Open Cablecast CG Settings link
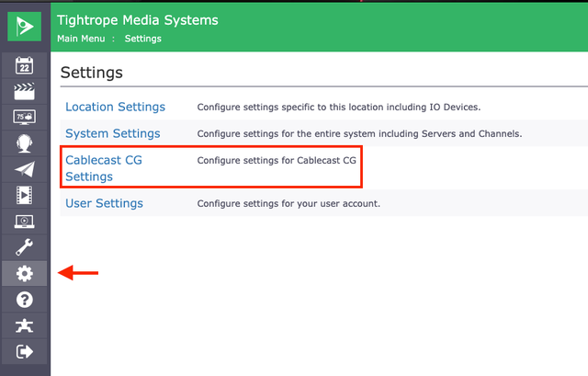 (104, 167)
